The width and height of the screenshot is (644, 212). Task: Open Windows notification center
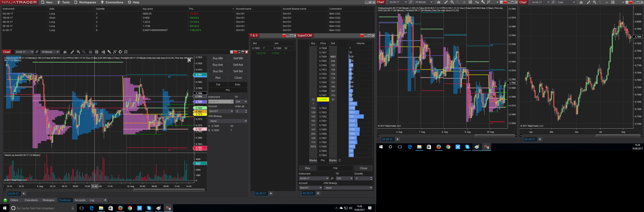[x=370, y=208]
